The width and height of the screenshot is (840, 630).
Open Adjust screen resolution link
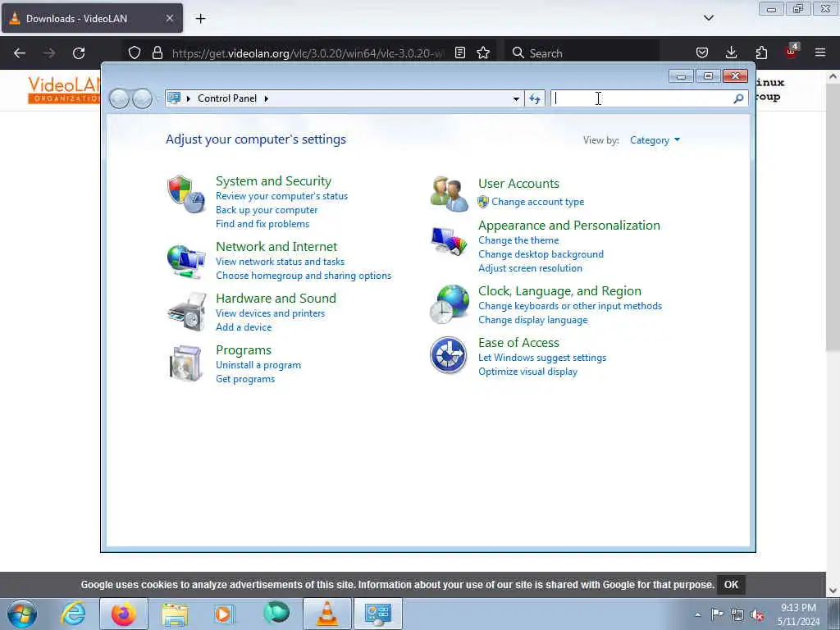(x=531, y=268)
